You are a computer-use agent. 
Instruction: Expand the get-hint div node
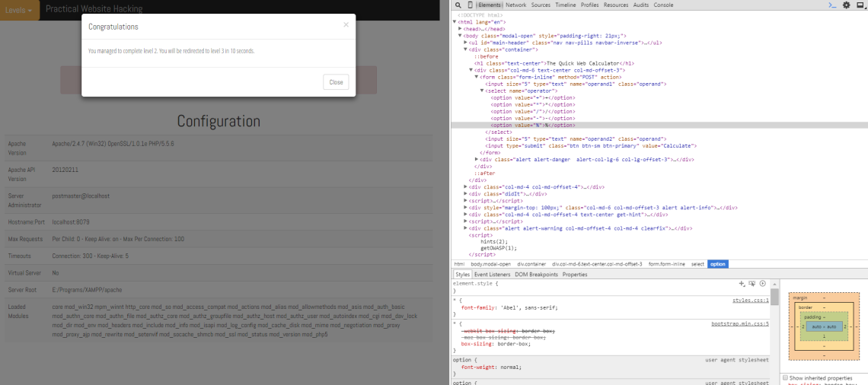tap(465, 214)
